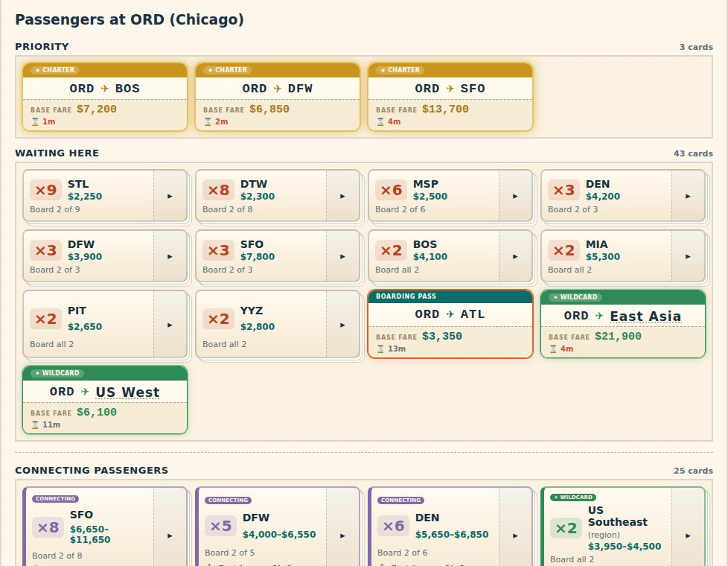Click the hourglass 13m timer on ATL pass

[x=391, y=349]
